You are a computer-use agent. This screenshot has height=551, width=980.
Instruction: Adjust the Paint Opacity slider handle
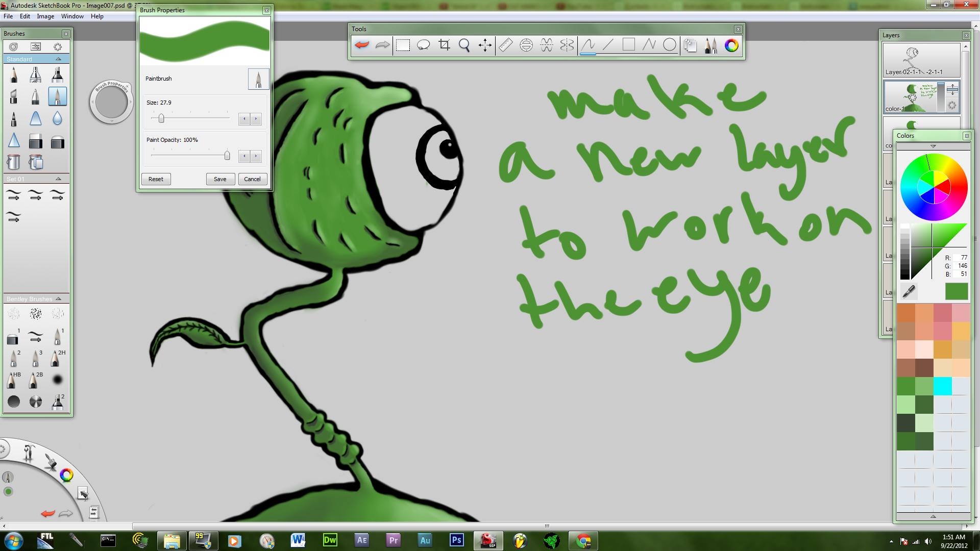pyautogui.click(x=227, y=156)
